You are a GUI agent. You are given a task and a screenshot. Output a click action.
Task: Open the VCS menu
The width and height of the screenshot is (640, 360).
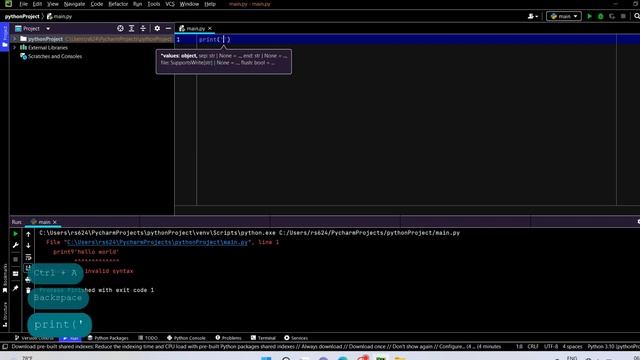pos(170,4)
